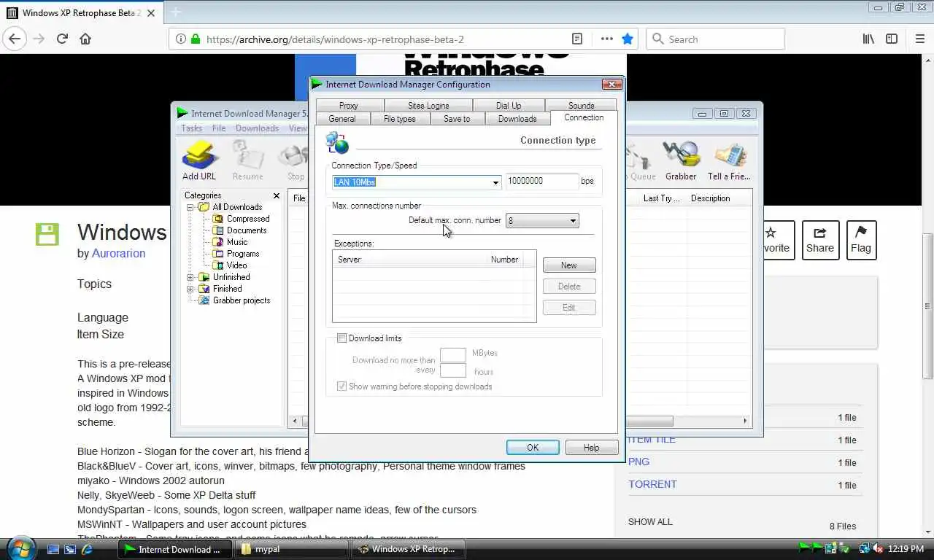
Task: Switch to the Dial Up tab
Action: click(509, 106)
